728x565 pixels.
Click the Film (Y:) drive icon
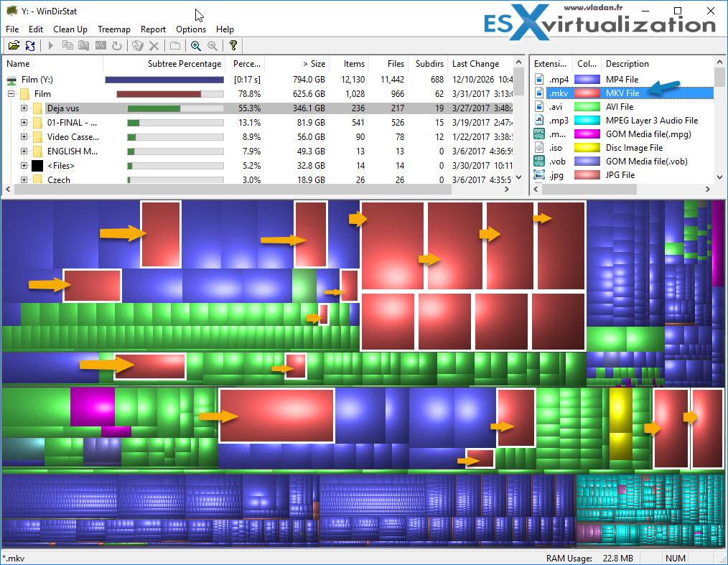(11, 80)
